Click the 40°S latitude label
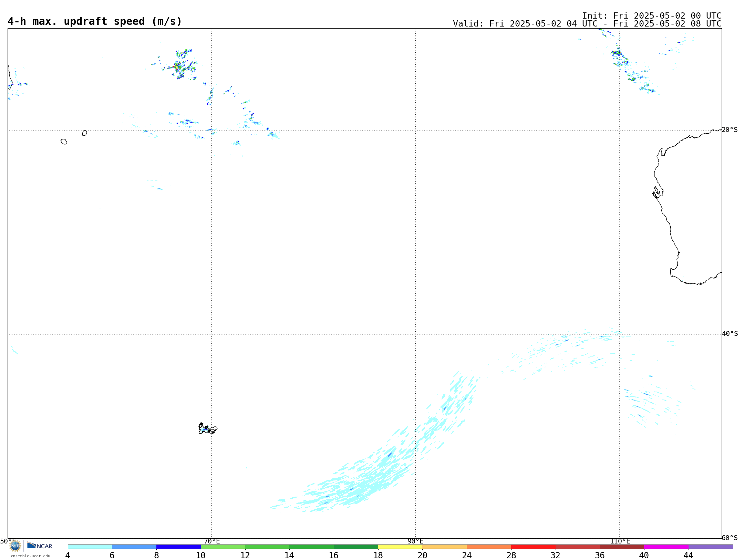 (730, 334)
